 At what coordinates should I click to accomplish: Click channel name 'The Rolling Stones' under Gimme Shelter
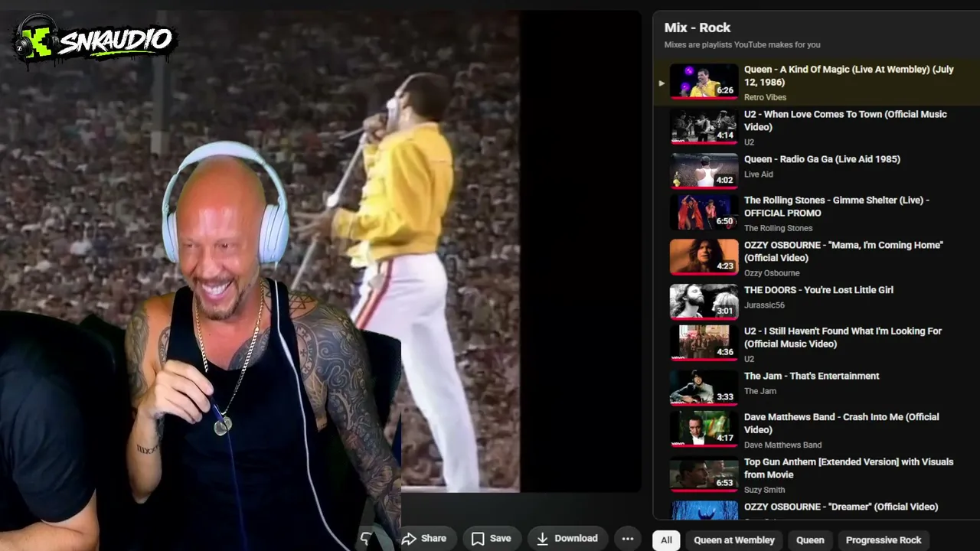click(x=778, y=228)
